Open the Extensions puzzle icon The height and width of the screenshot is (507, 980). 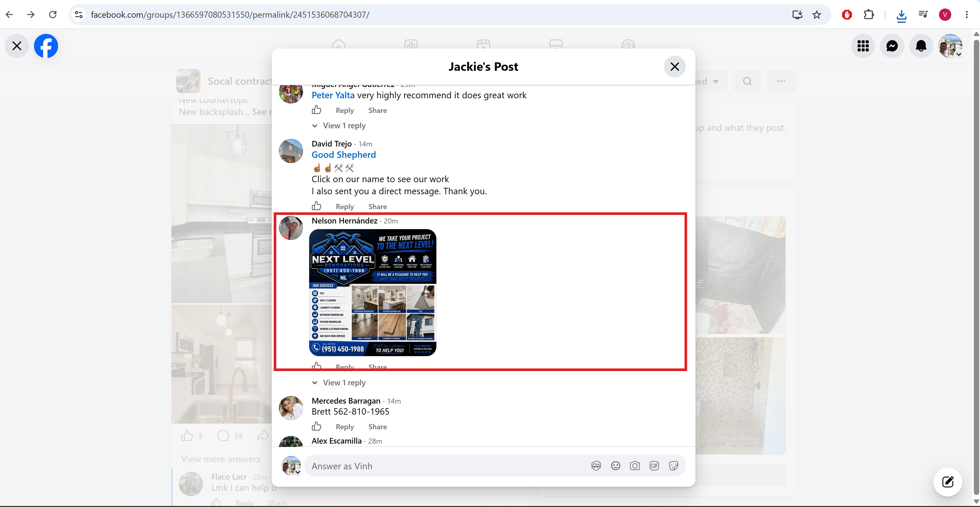pyautogui.click(x=869, y=14)
